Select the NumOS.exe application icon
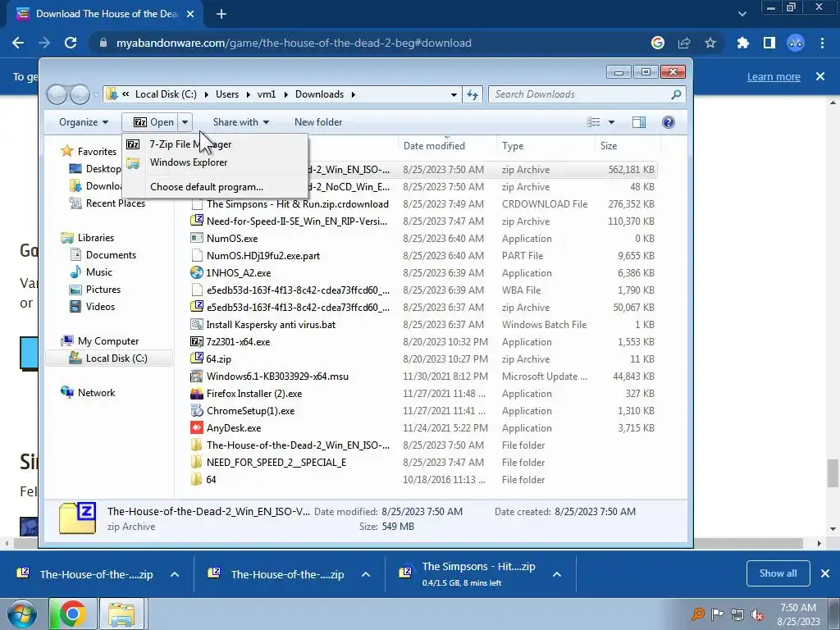The width and height of the screenshot is (840, 630). (x=197, y=239)
